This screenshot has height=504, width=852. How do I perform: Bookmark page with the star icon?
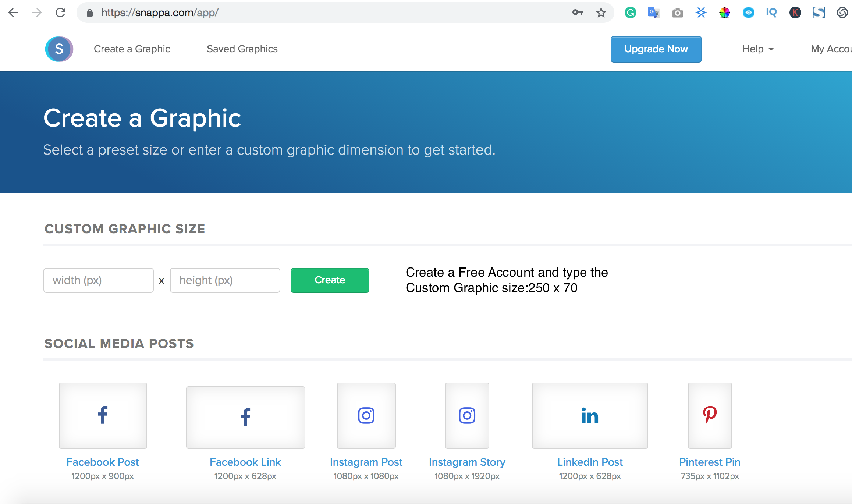(601, 13)
